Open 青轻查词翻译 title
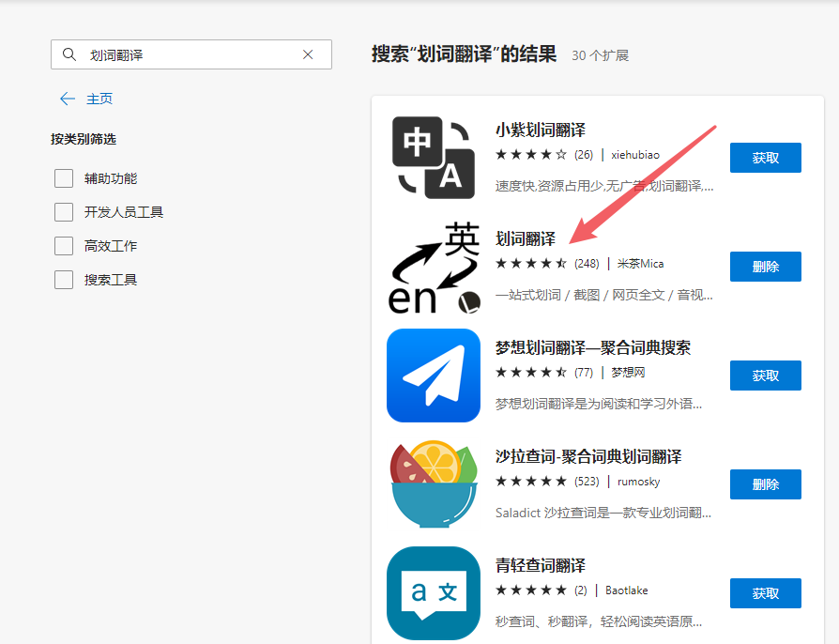The height and width of the screenshot is (644, 839). (x=541, y=565)
